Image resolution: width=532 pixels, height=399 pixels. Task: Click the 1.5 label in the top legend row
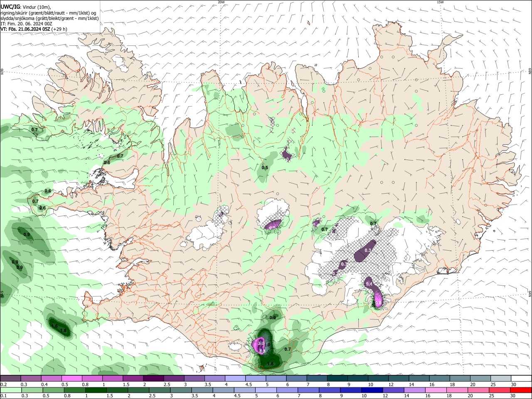click(x=126, y=384)
